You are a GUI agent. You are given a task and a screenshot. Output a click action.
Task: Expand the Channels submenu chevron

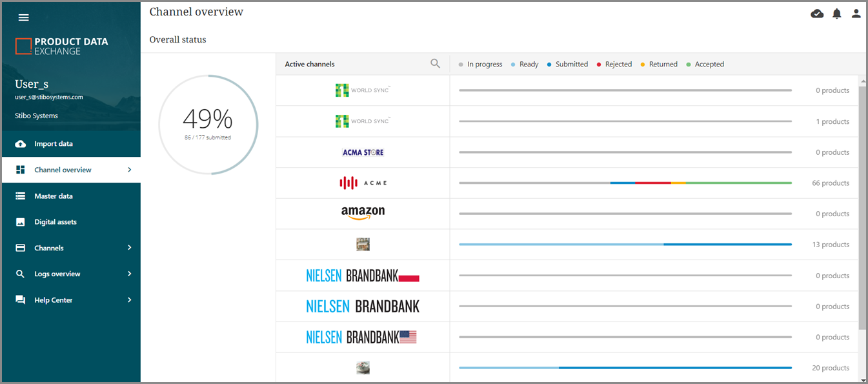pos(130,248)
